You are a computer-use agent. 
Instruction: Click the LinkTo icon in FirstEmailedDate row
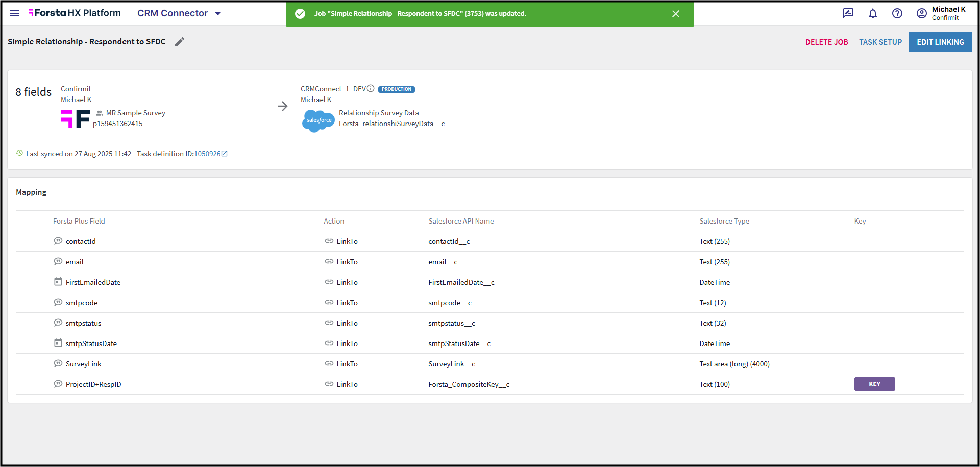pyautogui.click(x=329, y=282)
